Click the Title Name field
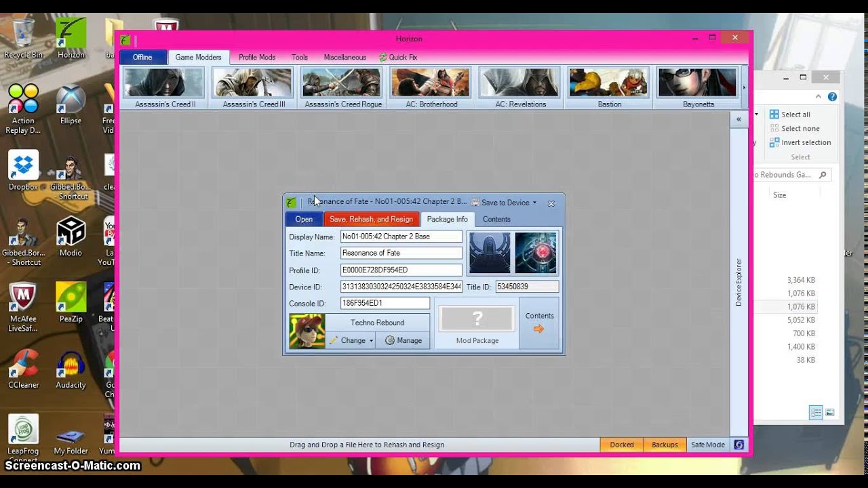868x488 pixels. tap(401, 253)
